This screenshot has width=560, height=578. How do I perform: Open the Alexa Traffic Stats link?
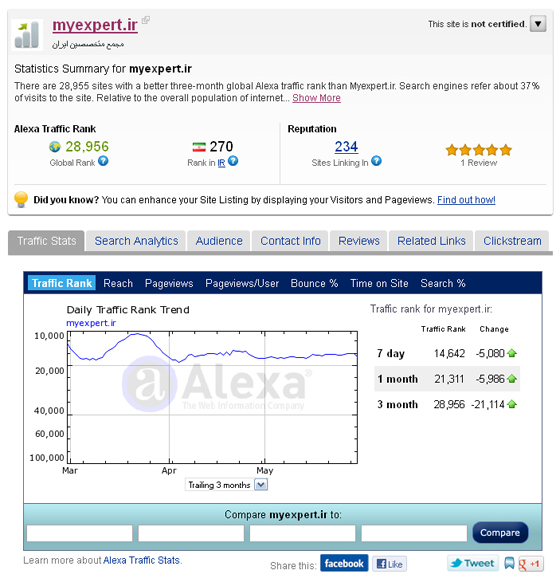click(x=142, y=560)
